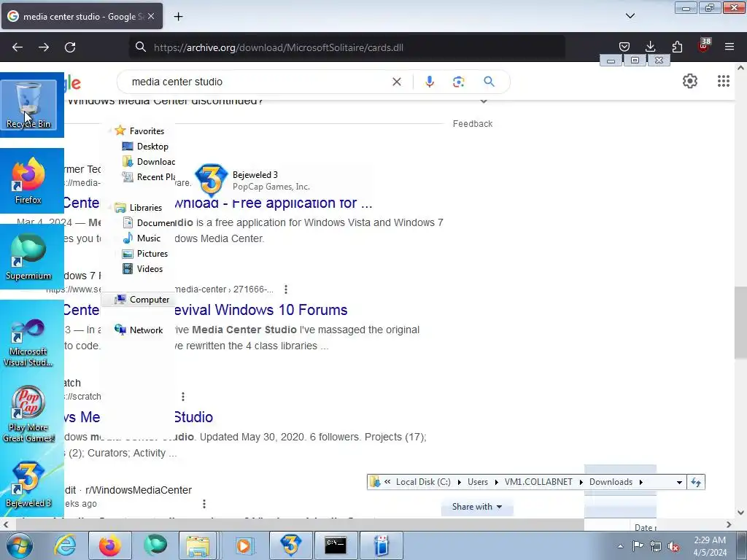Open the network tray icon
The height and width of the screenshot is (560, 747).
[656, 546]
